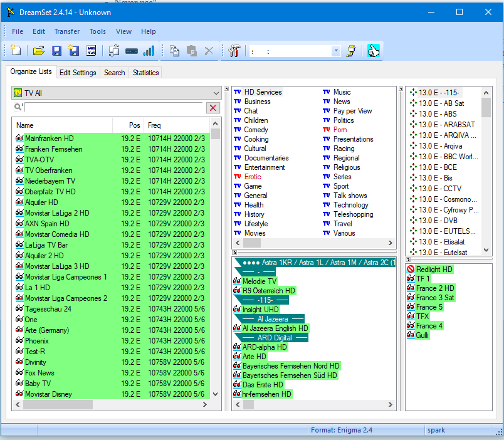Open the Edit menu

click(39, 31)
